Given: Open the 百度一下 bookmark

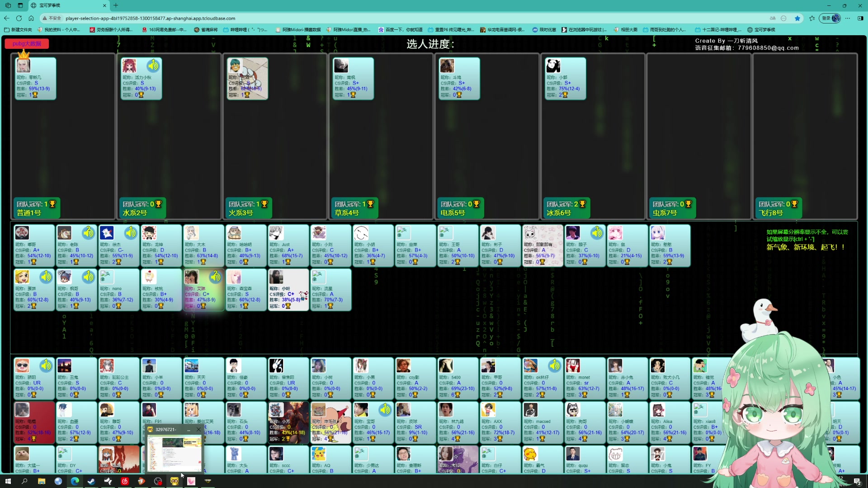Looking at the screenshot, I should 400,30.
